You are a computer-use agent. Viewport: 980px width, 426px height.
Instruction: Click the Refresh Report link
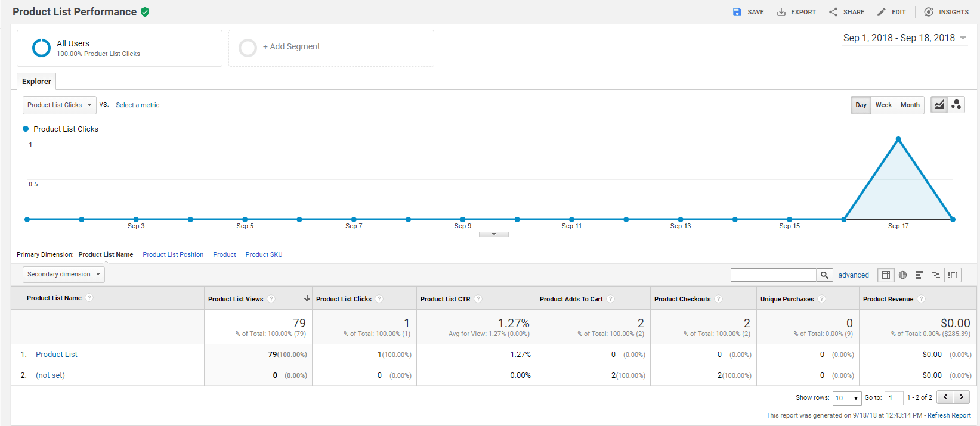[x=949, y=415]
